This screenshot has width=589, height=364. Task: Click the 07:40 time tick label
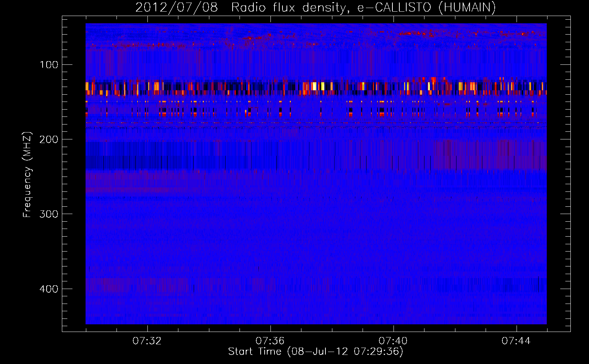(393, 341)
